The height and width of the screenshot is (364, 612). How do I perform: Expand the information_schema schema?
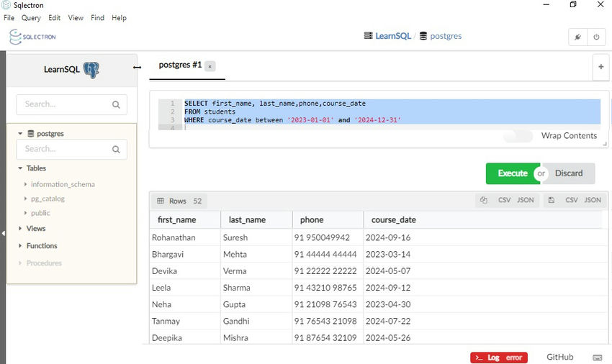(25, 184)
